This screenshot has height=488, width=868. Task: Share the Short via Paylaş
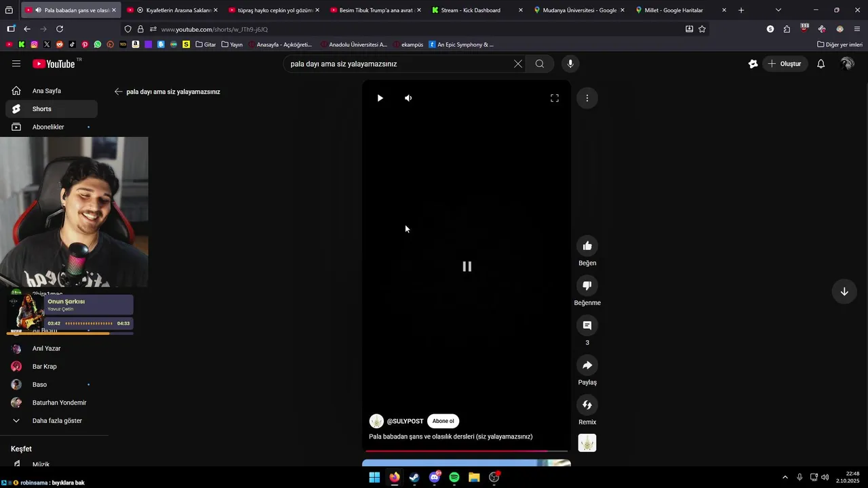[587, 365]
